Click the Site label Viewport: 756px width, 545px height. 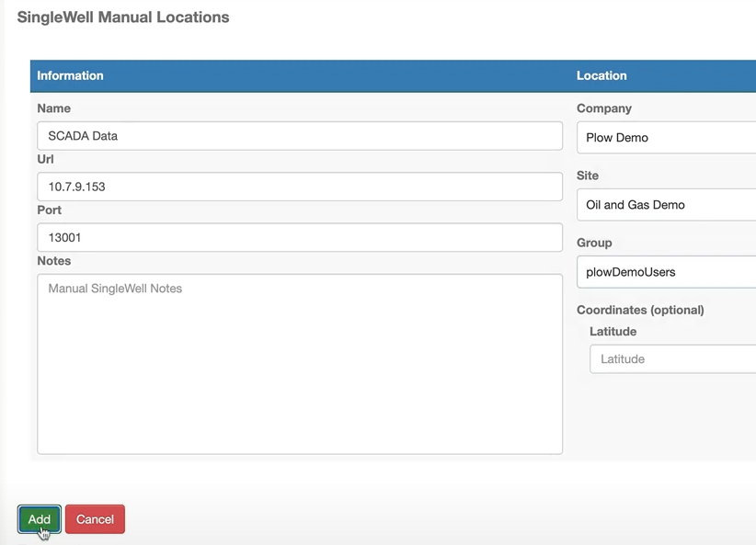point(588,176)
